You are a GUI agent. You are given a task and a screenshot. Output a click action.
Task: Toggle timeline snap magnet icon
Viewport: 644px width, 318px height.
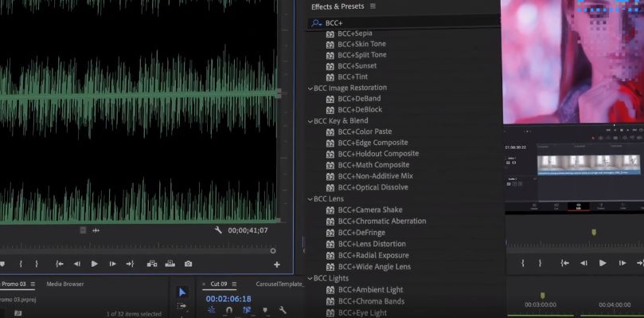229,310
